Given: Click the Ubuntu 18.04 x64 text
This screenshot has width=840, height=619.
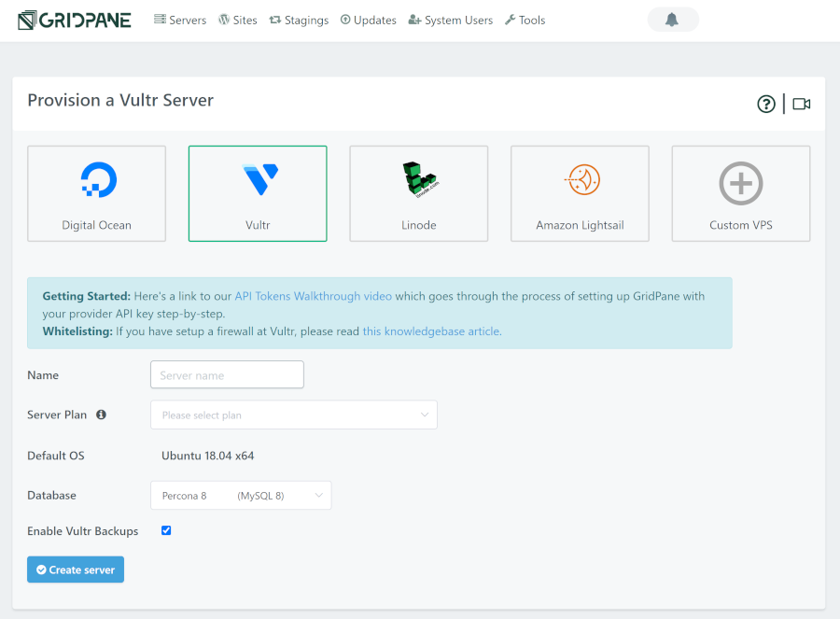Looking at the screenshot, I should coord(208,456).
